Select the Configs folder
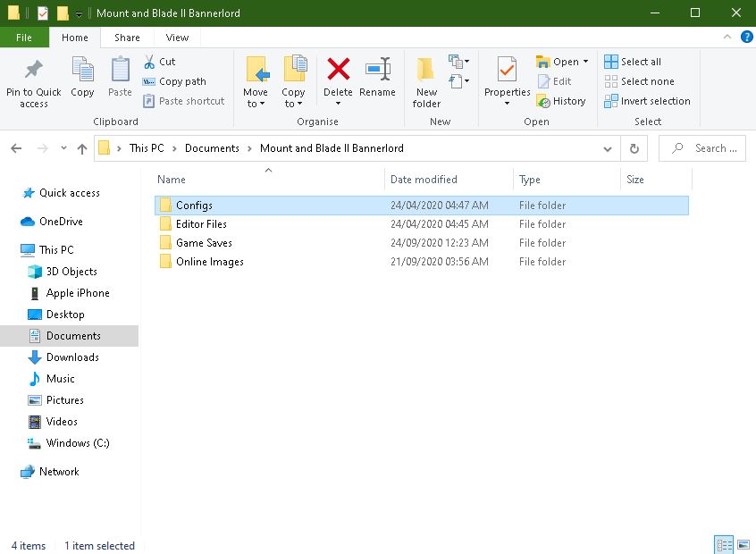This screenshot has height=554, width=756. (x=422, y=206)
